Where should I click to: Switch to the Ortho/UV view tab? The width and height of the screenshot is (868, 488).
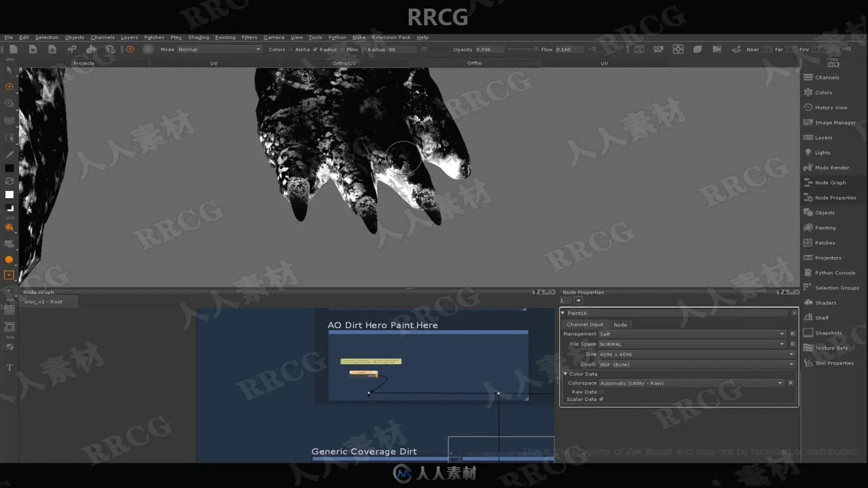point(344,63)
